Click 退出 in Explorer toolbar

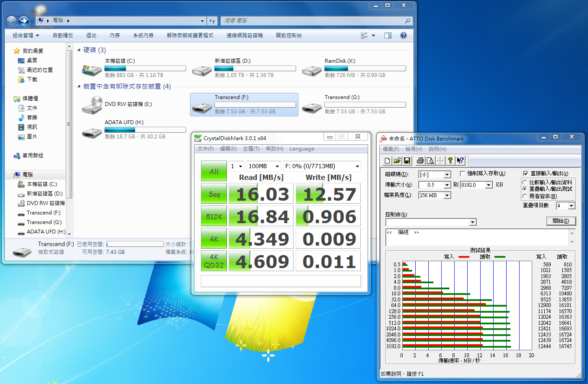point(91,35)
